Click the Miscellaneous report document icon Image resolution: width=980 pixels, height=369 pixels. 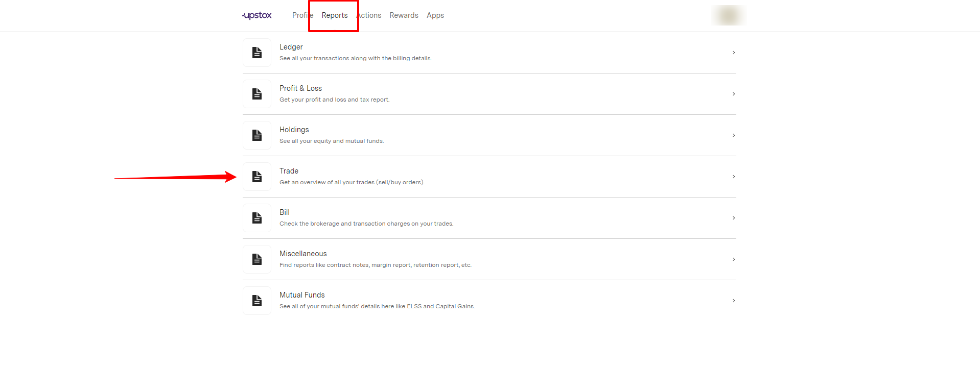coord(257,259)
